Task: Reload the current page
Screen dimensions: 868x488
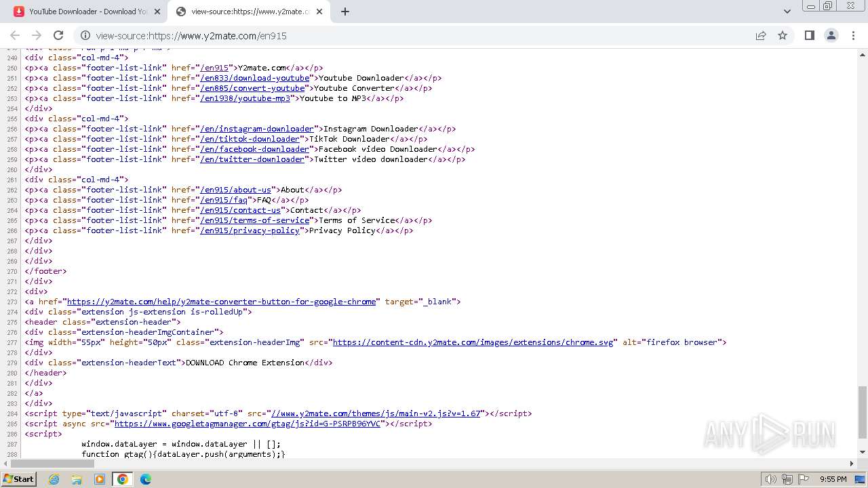Action: 58,35
